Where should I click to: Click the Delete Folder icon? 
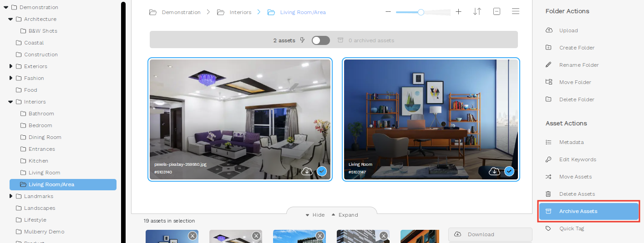click(x=548, y=99)
